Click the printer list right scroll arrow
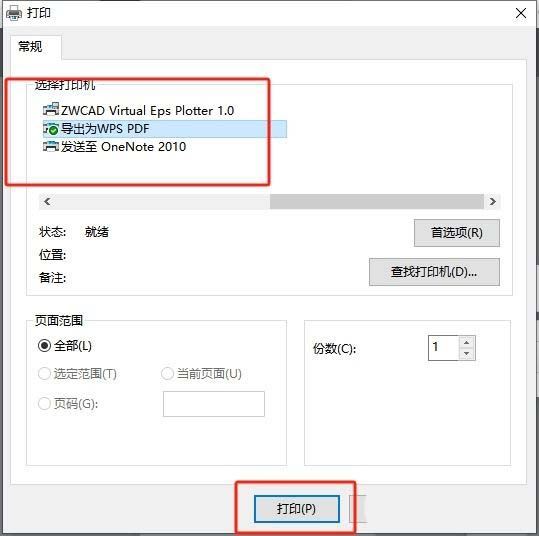The image size is (539, 536). [493, 201]
